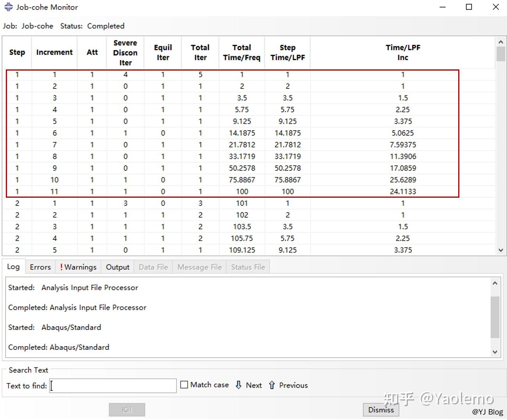Viewport: 507px width, 420px height.
Task: Click Total Time/Freq cell showing 75.8867
Action: pos(242,180)
